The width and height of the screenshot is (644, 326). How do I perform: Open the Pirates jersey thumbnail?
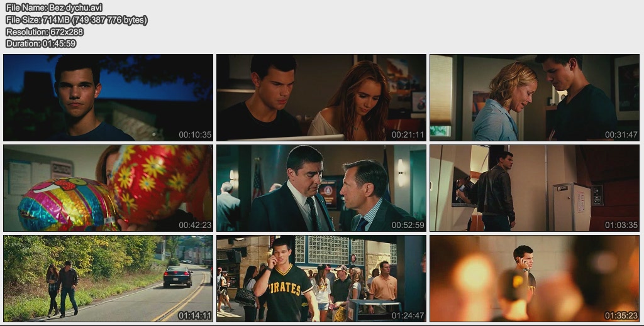pyautogui.click(x=321, y=278)
